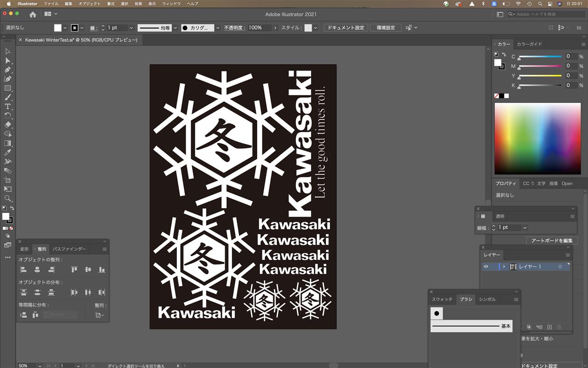Select the Paintbrush tool
This screenshot has height=368, width=588.
coord(8,97)
